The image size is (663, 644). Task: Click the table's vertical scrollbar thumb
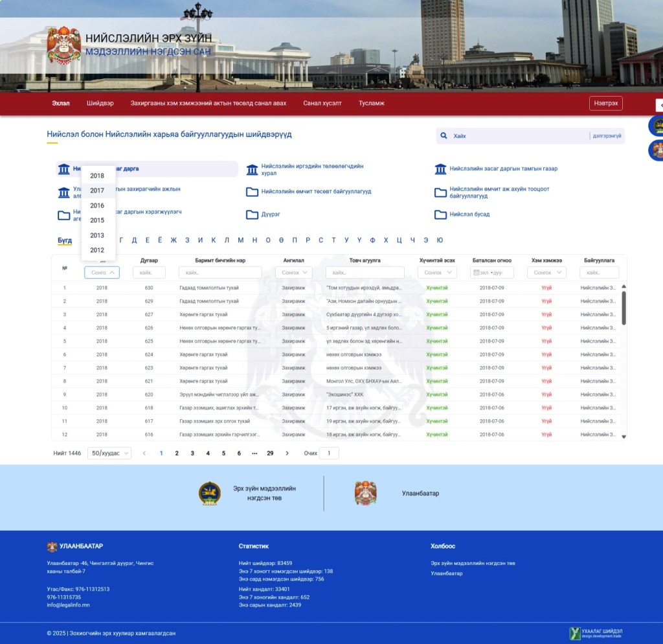[624, 308]
